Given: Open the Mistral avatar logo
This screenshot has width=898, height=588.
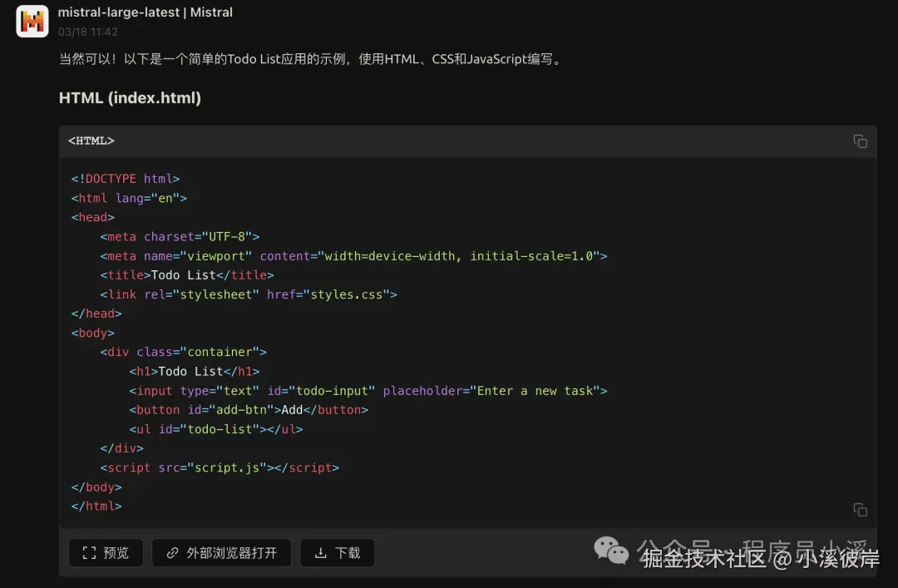Looking at the screenshot, I should click(x=32, y=21).
